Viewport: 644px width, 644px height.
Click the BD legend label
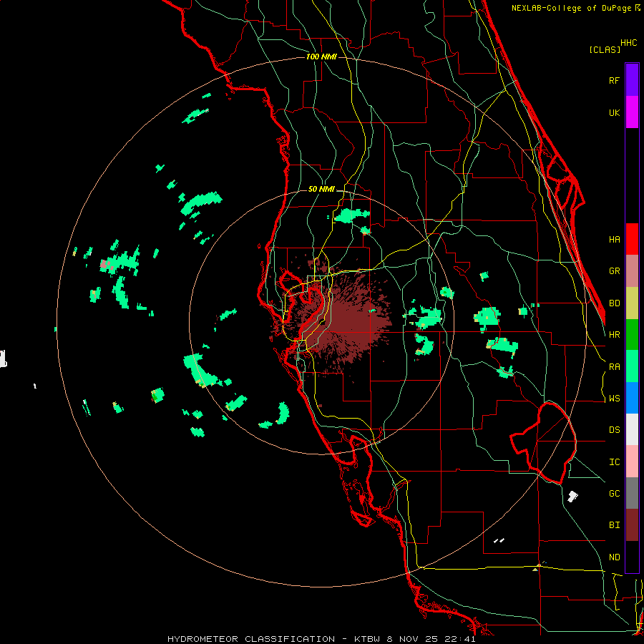614,303
